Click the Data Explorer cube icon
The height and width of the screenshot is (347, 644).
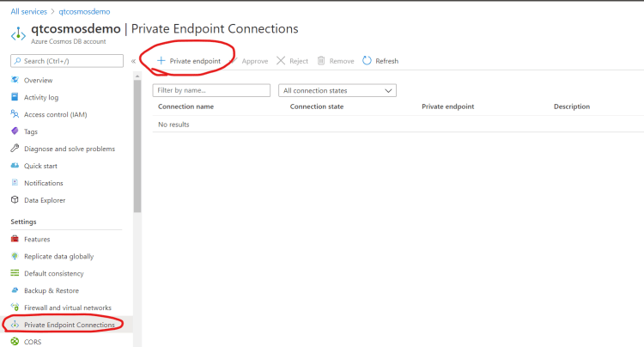15,199
